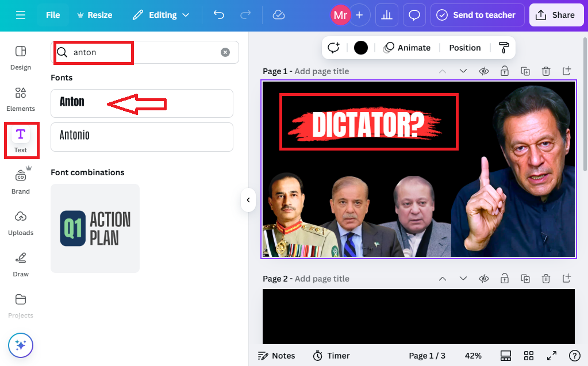Screen dimensions: 588x366
Task: Click the vertical canvas scrollbar
Action: pos(585,104)
